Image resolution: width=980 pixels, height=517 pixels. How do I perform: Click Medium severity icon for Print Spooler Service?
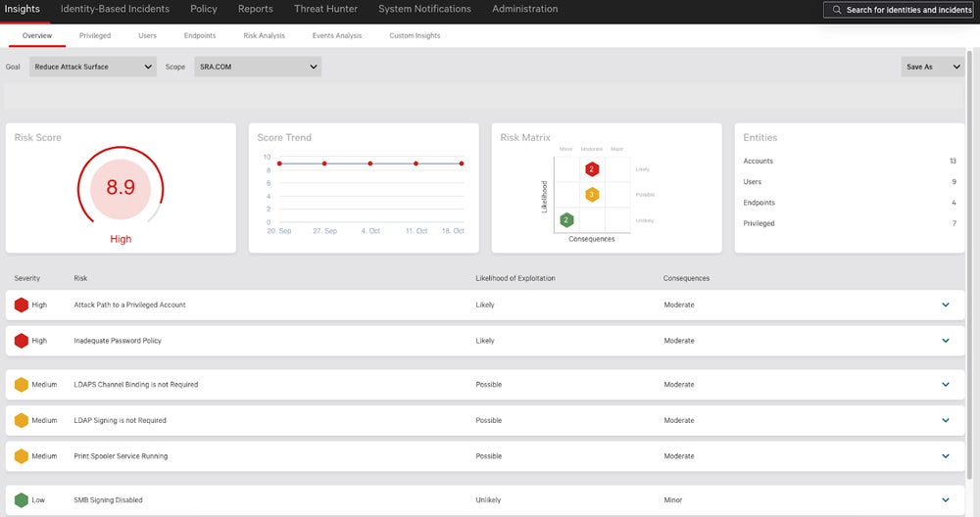[x=22, y=456]
